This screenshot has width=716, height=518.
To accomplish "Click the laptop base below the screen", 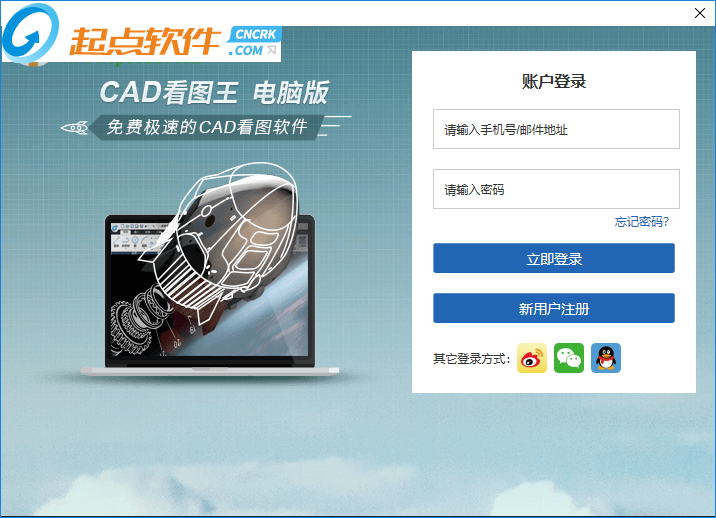I will pos(210,371).
